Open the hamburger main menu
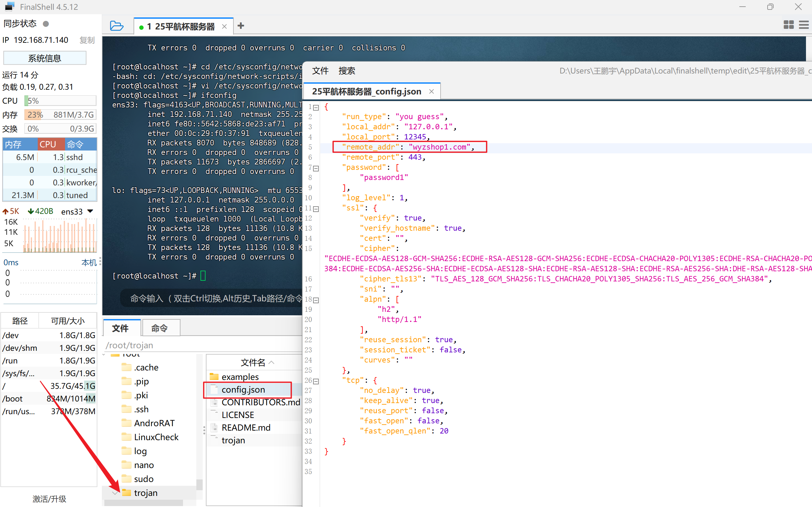Viewport: 812px width, 507px height. [804, 25]
